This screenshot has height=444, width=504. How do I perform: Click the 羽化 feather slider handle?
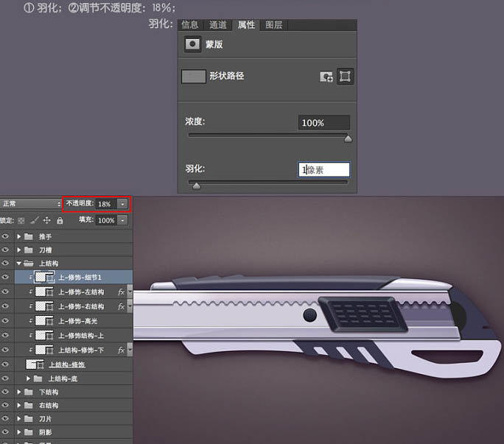coord(196,186)
